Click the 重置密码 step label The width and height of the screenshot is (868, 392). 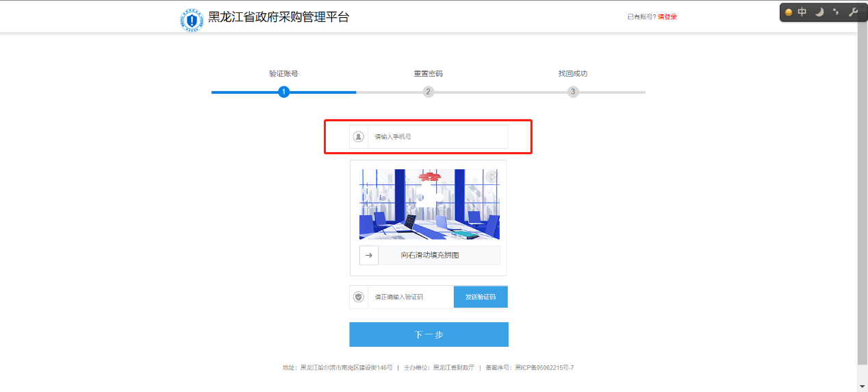coord(428,74)
